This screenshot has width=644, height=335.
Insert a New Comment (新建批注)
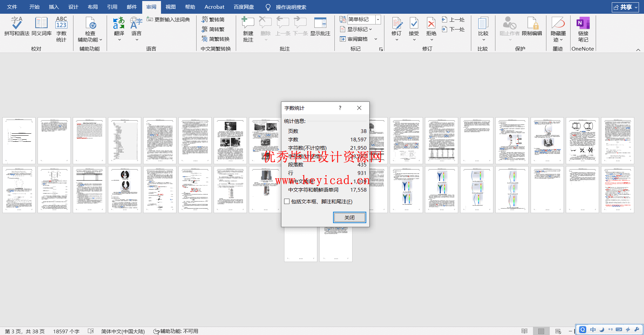(x=248, y=29)
